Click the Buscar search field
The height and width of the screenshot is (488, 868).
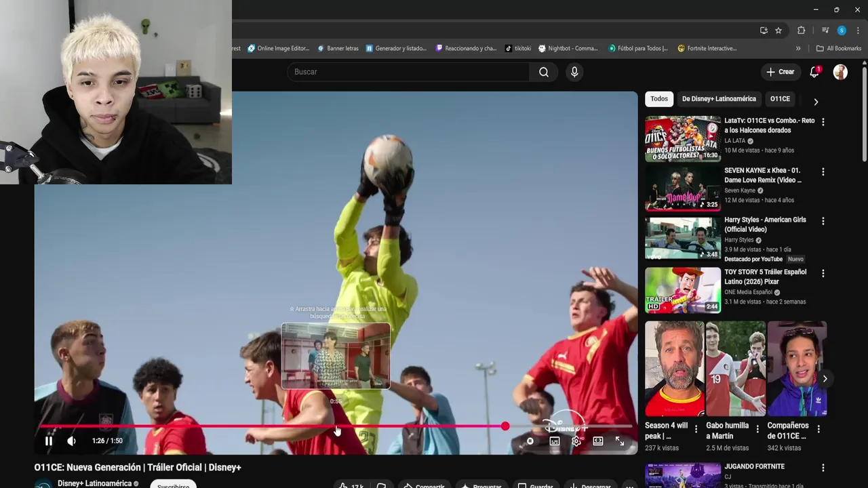pyautogui.click(x=408, y=72)
